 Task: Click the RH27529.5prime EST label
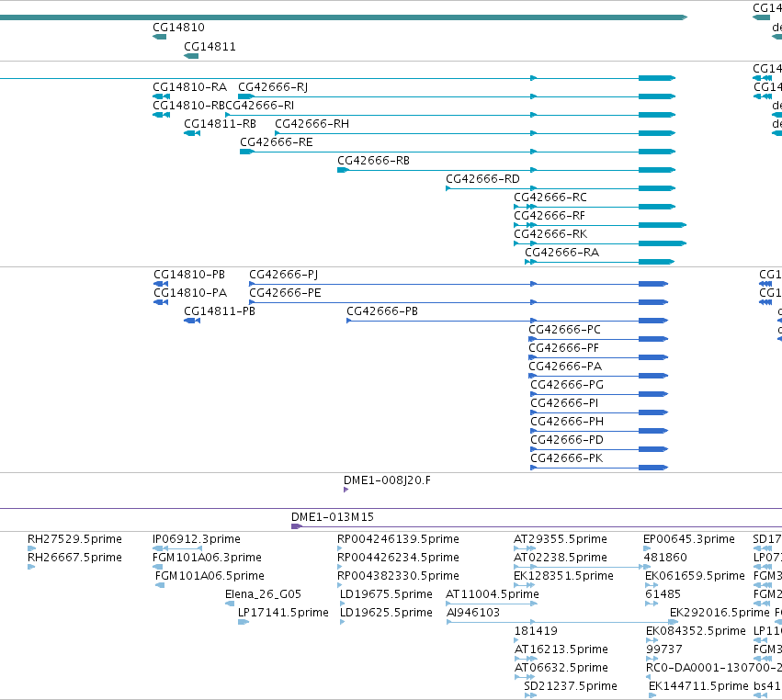tap(74, 539)
